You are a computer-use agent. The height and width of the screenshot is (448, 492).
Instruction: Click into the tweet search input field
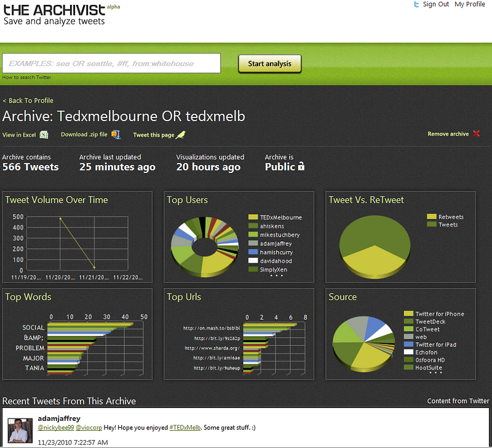pos(111,63)
